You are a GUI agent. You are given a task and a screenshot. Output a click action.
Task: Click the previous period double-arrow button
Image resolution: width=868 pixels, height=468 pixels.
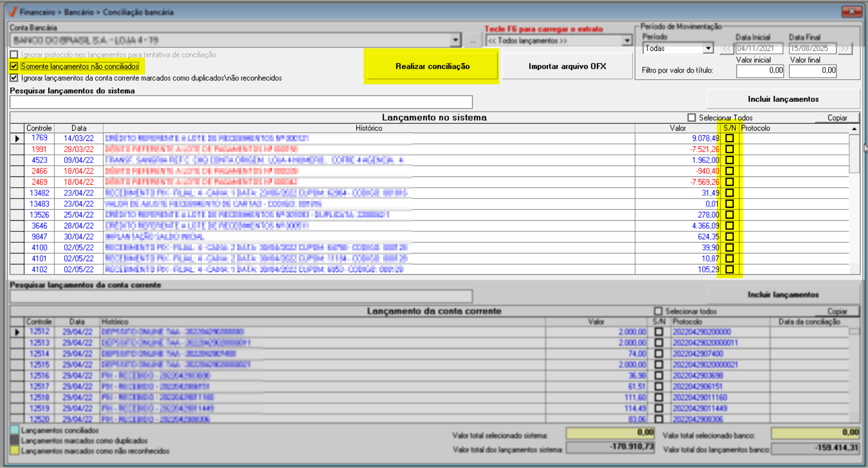(x=727, y=49)
